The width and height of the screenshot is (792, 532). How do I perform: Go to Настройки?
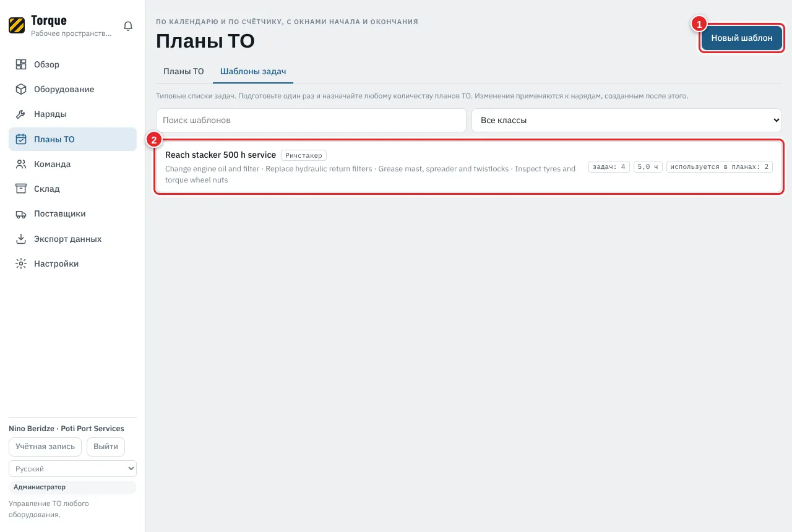tap(72, 264)
